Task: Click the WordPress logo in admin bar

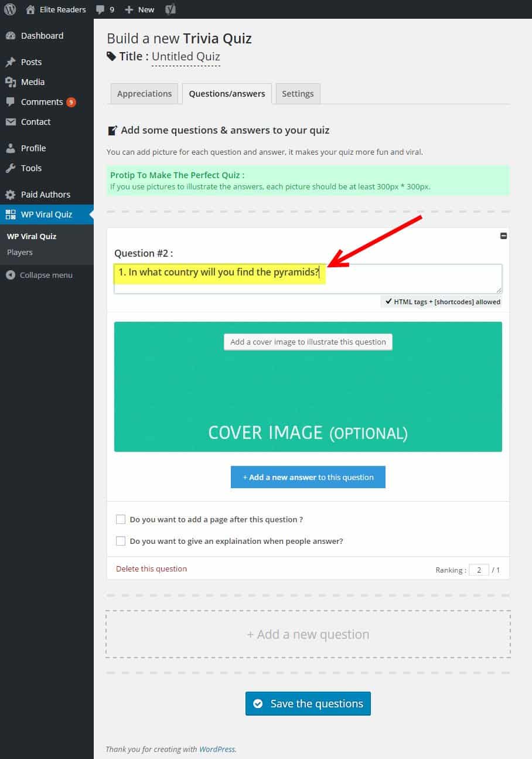Action: [10, 9]
